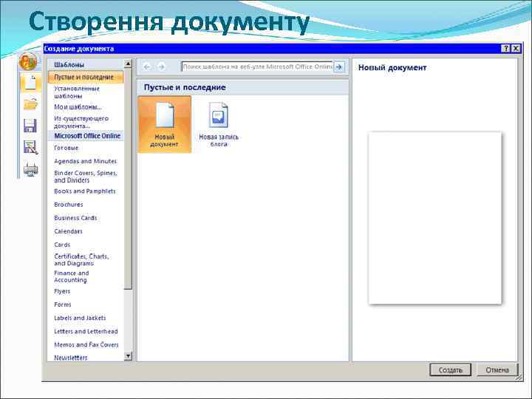The width and height of the screenshot is (532, 399).
Task: Click the Print printer icon
Action: pos(30,169)
